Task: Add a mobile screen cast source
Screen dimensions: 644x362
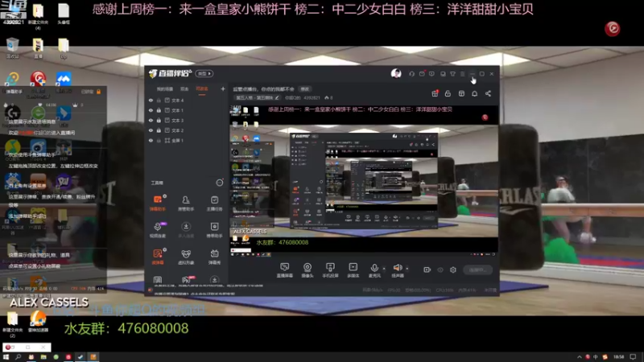Action: (330, 270)
